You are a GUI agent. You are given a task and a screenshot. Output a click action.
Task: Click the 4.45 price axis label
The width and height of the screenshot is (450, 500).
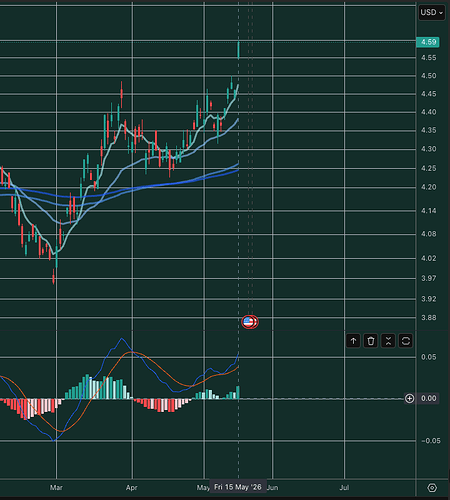pos(428,94)
